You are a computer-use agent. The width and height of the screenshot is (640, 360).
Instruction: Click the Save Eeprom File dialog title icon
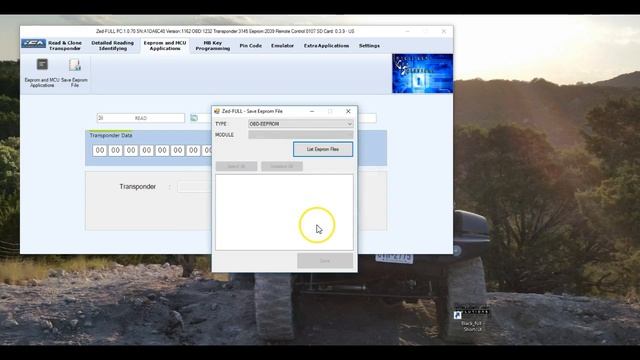217,111
